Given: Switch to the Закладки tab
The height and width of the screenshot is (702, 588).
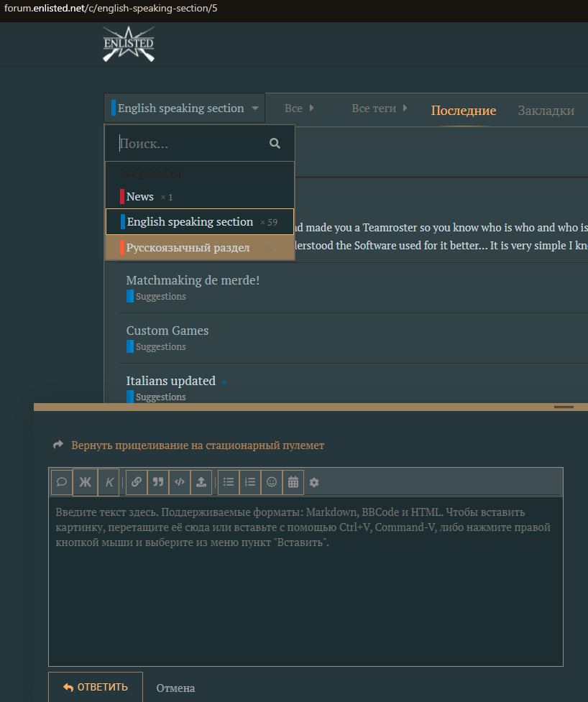Looking at the screenshot, I should click(546, 110).
